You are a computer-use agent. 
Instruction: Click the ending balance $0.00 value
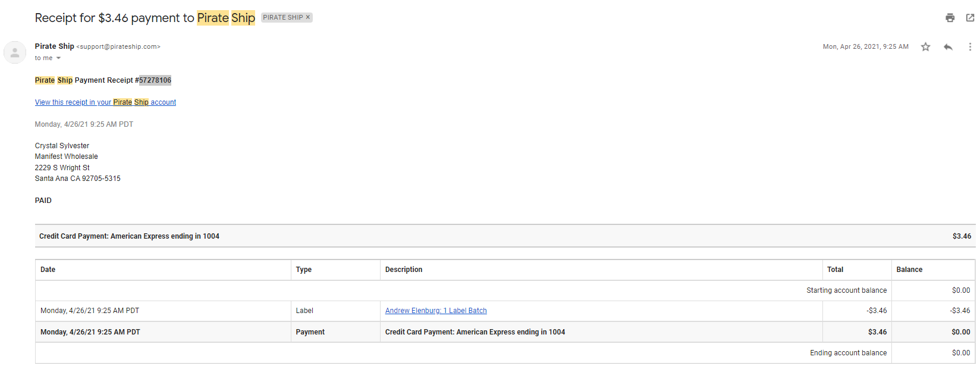click(961, 353)
